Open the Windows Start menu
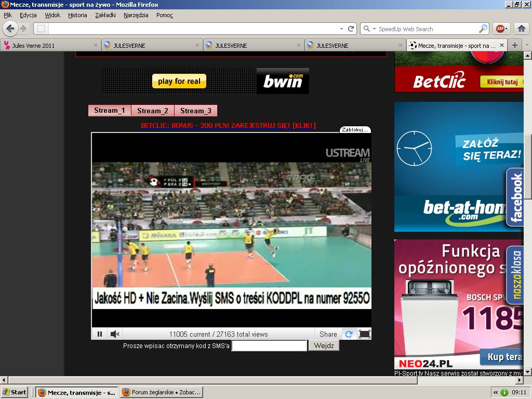 pos(15,392)
